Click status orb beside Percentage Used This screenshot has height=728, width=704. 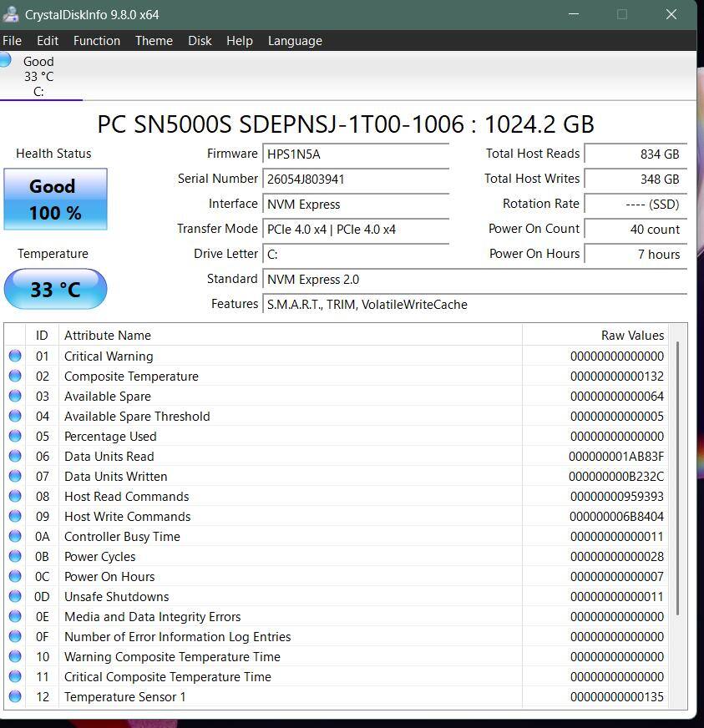click(x=15, y=436)
